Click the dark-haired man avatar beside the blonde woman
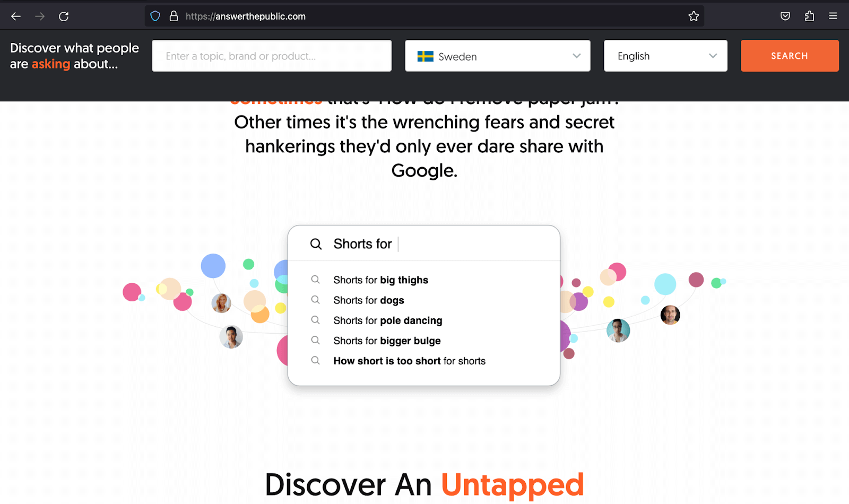Viewport: 849px width, 504px height. click(231, 337)
